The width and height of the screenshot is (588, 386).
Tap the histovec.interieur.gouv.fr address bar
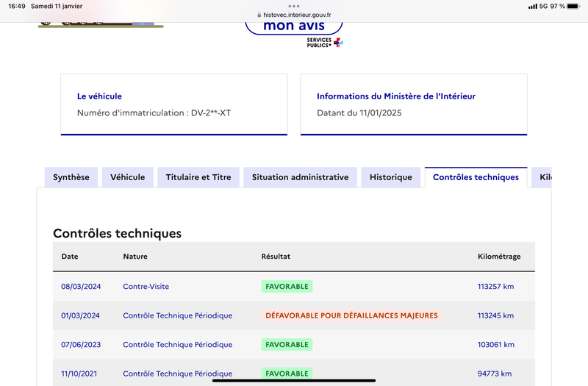pyautogui.click(x=294, y=15)
